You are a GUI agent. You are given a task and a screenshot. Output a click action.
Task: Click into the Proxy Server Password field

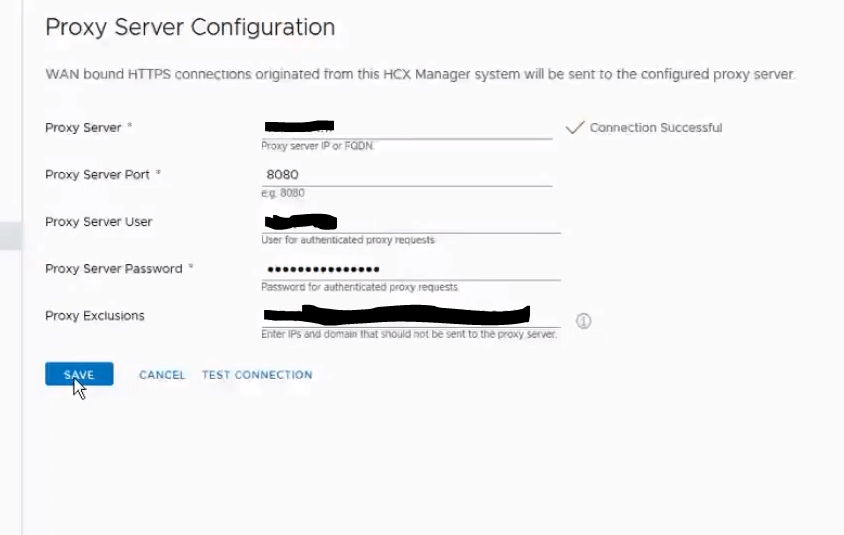coord(410,269)
